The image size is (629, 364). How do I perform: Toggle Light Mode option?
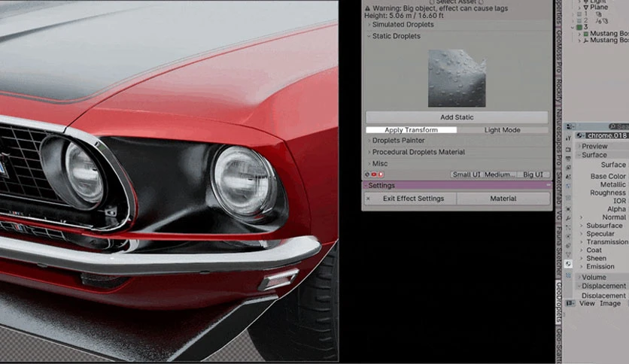pos(503,130)
